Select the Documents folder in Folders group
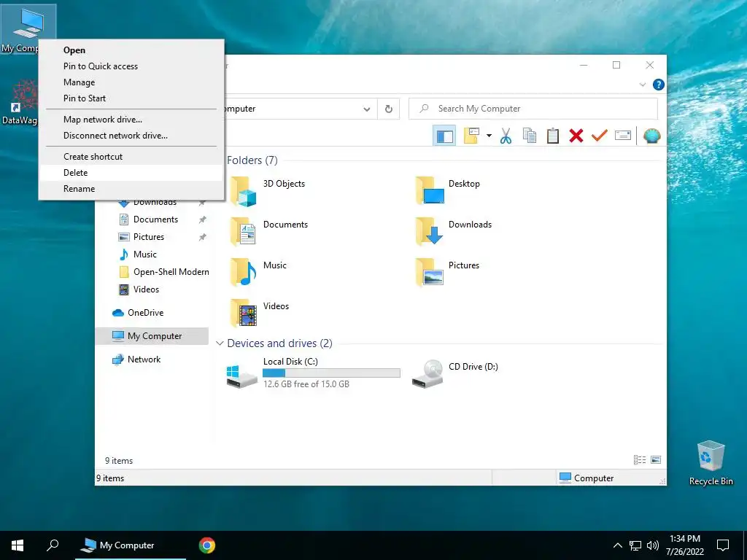This screenshot has height=560, width=747. (x=269, y=231)
